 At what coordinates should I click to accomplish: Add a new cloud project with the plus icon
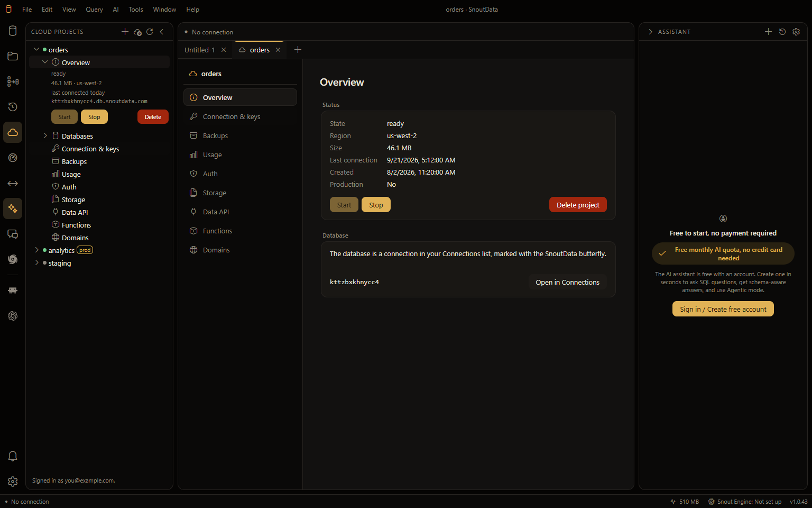tap(125, 32)
